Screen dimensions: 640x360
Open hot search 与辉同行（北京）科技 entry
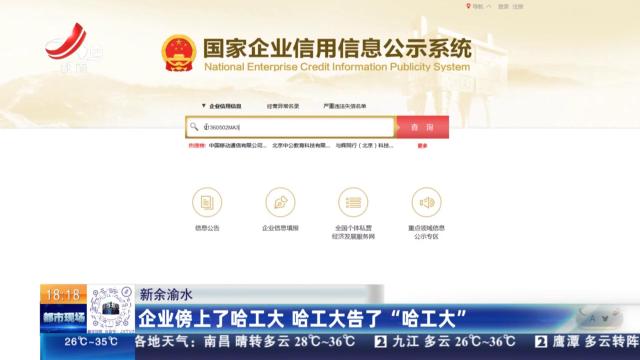coord(365,145)
